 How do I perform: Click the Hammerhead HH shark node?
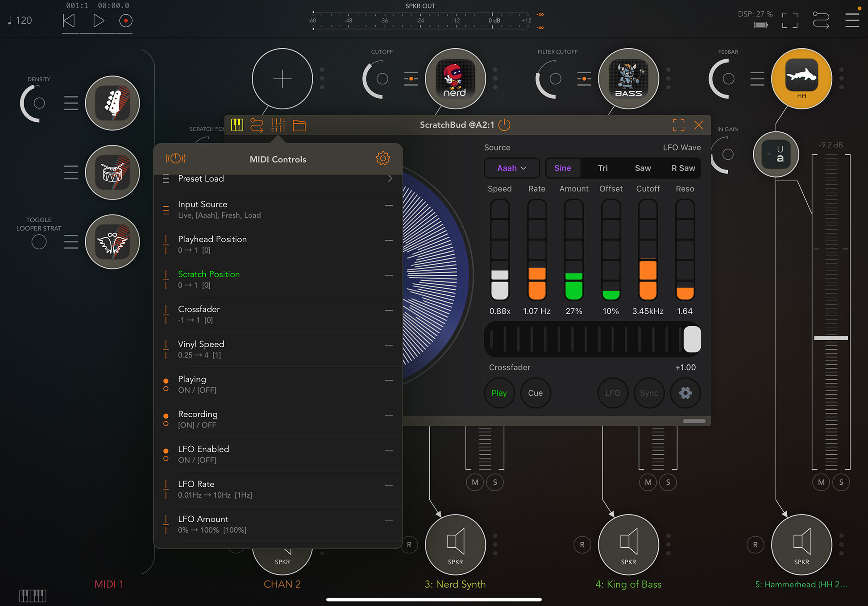801,79
